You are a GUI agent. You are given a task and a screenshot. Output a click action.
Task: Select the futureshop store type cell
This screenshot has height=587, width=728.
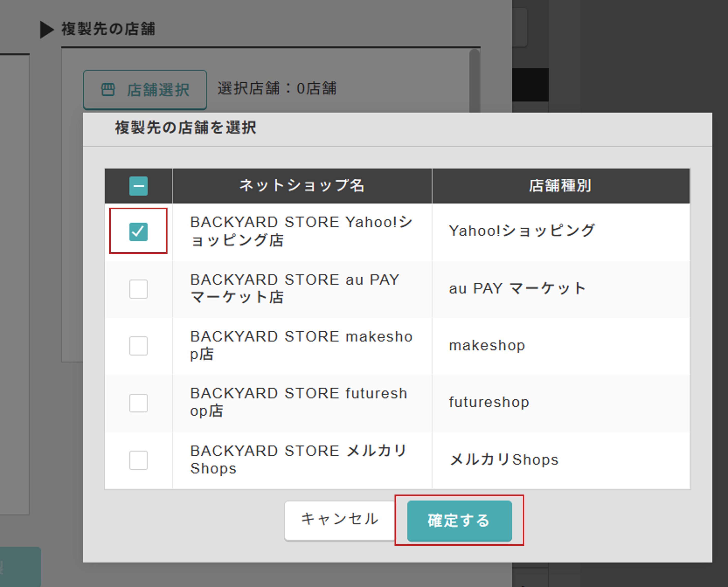pyautogui.click(x=560, y=403)
